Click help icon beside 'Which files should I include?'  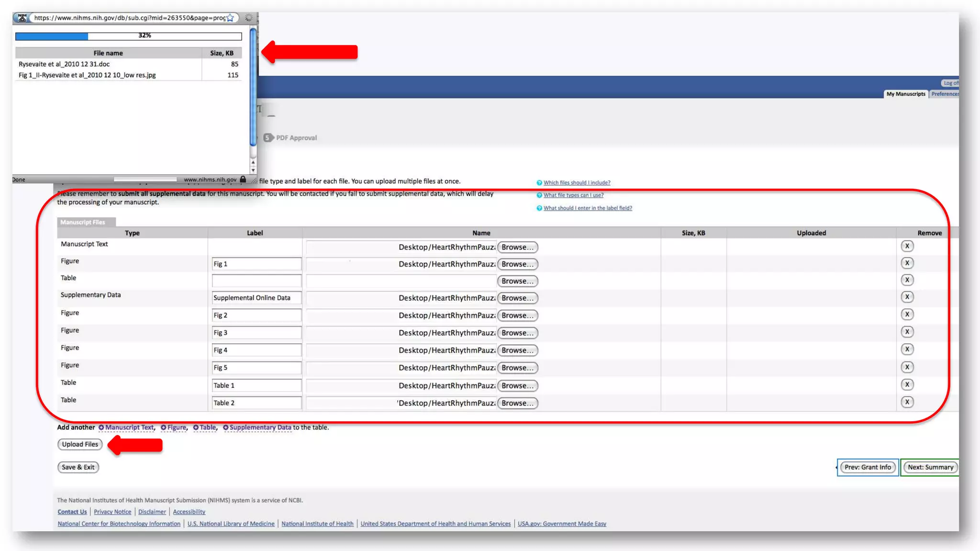click(x=539, y=183)
